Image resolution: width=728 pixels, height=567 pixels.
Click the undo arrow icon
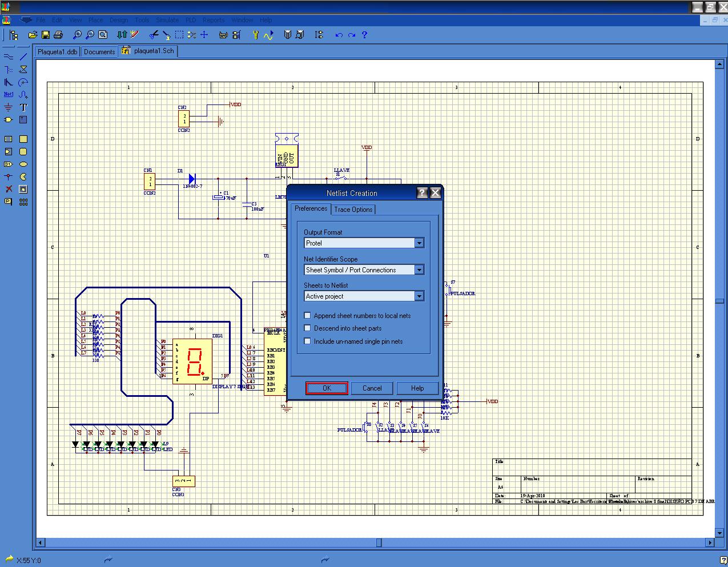click(339, 35)
